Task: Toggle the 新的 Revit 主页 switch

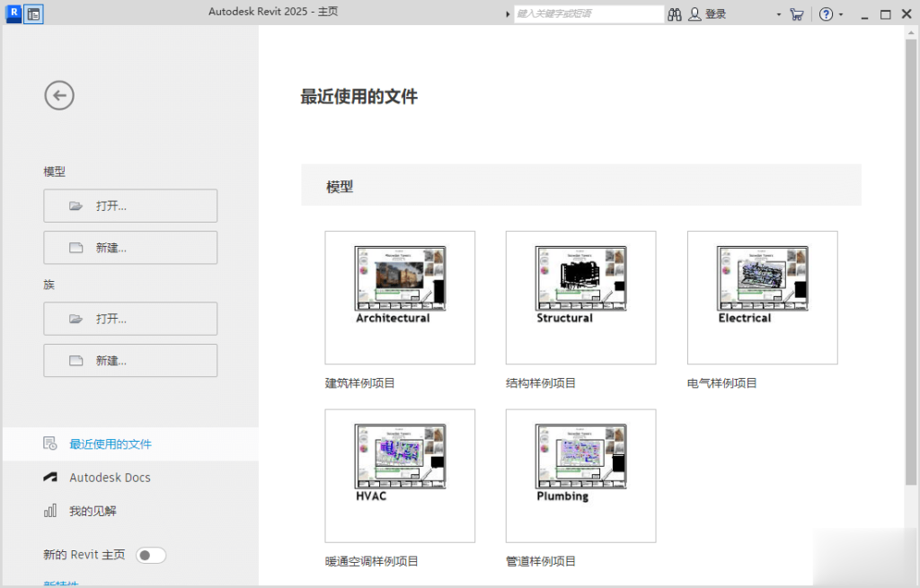Action: (151, 555)
